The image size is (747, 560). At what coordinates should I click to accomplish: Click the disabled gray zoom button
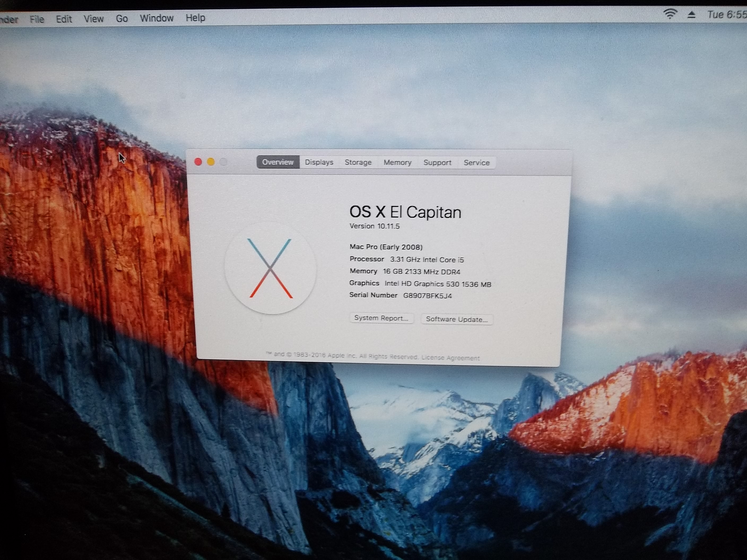[223, 162]
